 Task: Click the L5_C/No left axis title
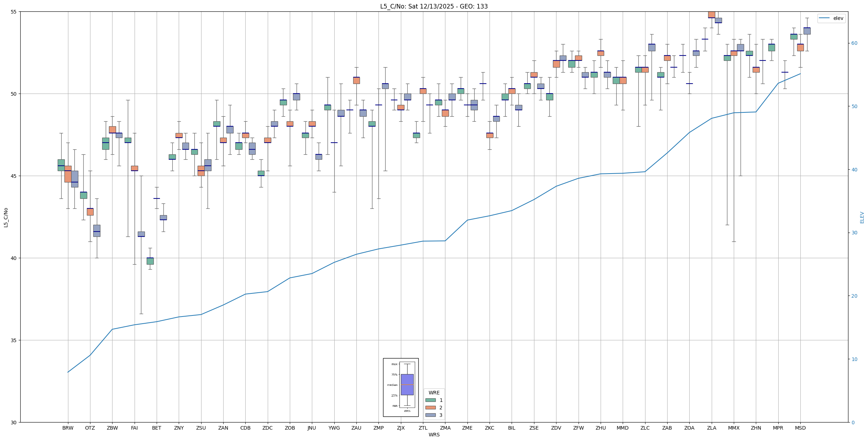tap(6, 217)
